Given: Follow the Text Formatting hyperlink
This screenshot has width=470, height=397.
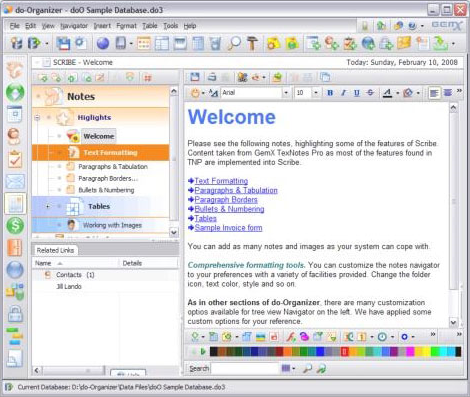Looking at the screenshot, I should coord(221,181).
